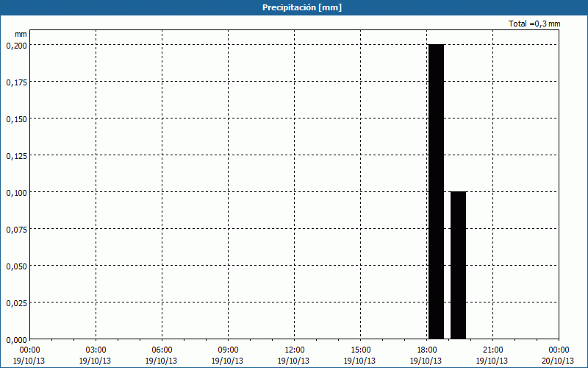Click the 0,150 y-axis value
588x368 pixels.
pos(16,119)
